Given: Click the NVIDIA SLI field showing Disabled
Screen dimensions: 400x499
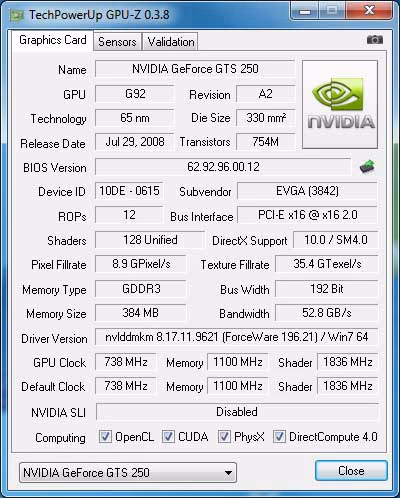Looking at the screenshot, I should pos(237,412).
